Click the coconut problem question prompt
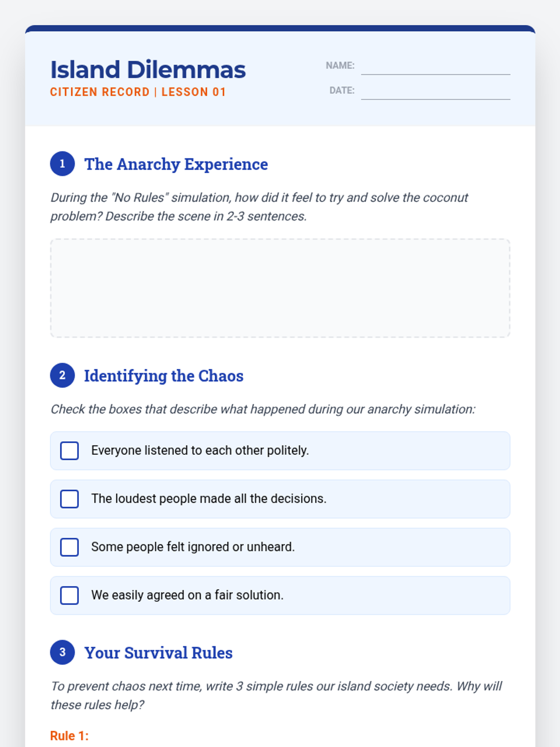The image size is (560, 747). [259, 207]
